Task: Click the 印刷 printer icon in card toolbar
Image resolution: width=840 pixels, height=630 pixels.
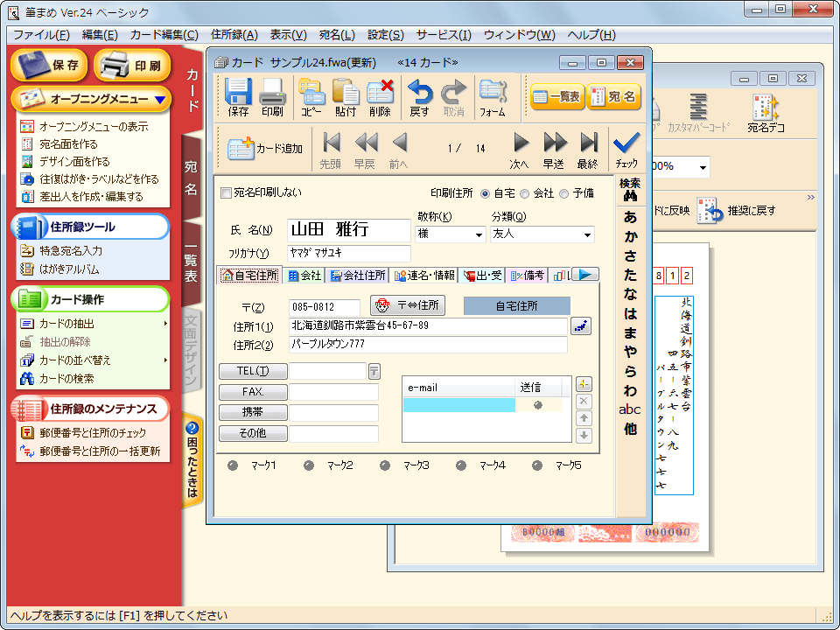Action: tap(272, 97)
